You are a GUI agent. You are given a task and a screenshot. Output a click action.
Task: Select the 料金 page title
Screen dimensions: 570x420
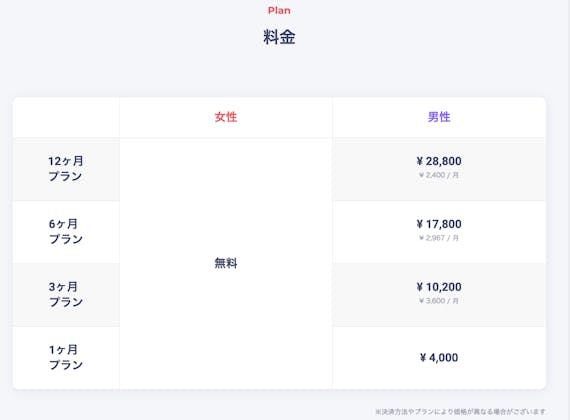coord(279,37)
